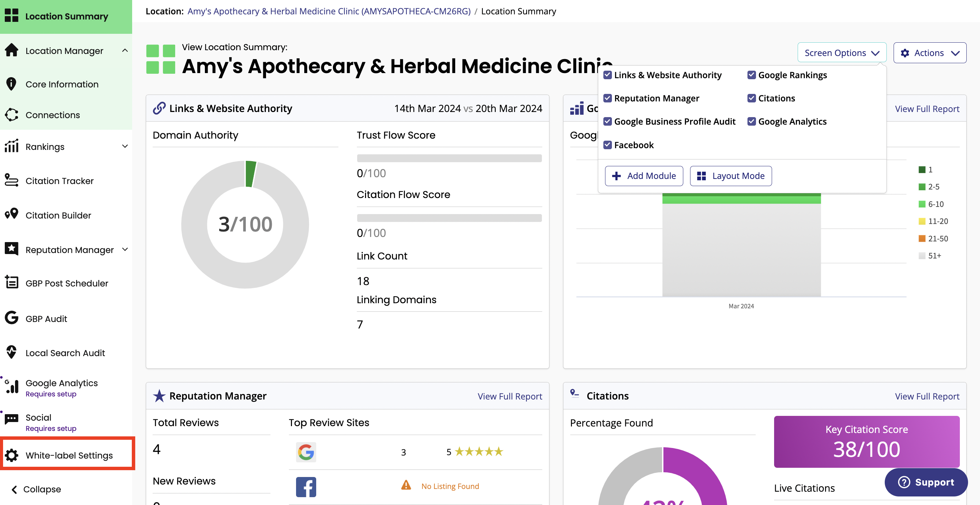View Full Report for Reputation Manager
The height and width of the screenshot is (505, 980).
[510, 396]
